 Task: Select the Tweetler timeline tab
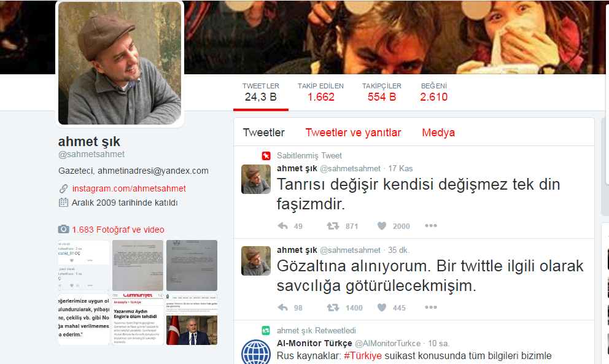tap(263, 133)
